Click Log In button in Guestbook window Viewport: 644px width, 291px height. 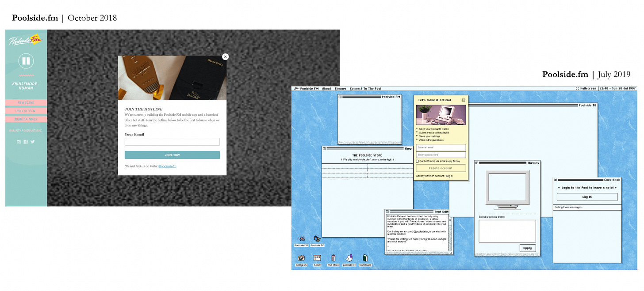587,197
